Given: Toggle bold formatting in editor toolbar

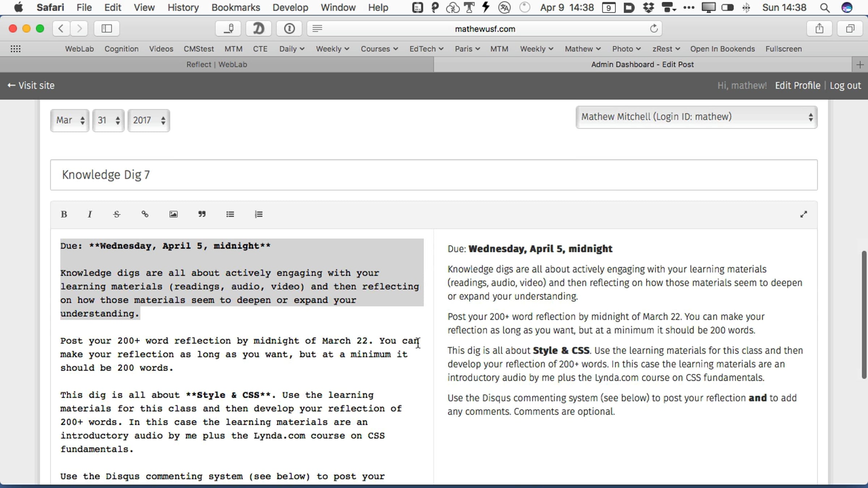Looking at the screenshot, I should 64,214.
